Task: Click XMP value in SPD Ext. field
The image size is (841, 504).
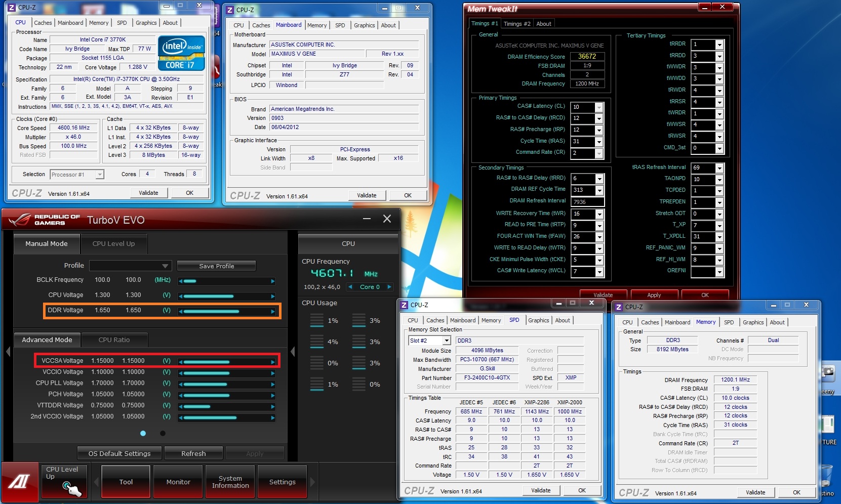Action: 571,377
